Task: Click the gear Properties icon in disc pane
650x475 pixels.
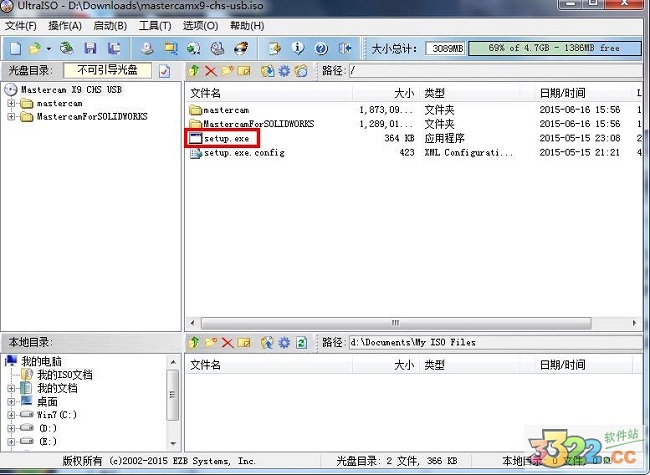Action: (284, 71)
